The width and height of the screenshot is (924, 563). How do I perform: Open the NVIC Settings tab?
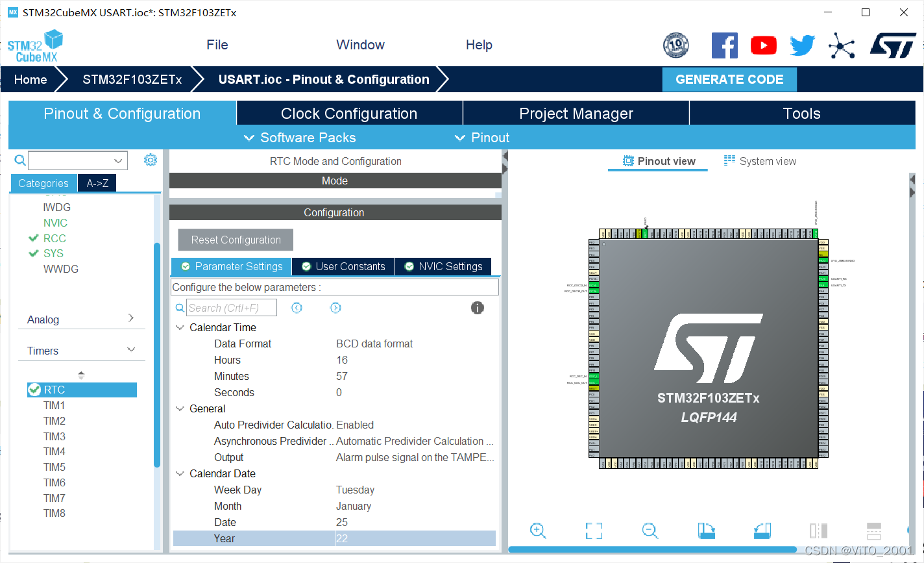[x=444, y=266]
